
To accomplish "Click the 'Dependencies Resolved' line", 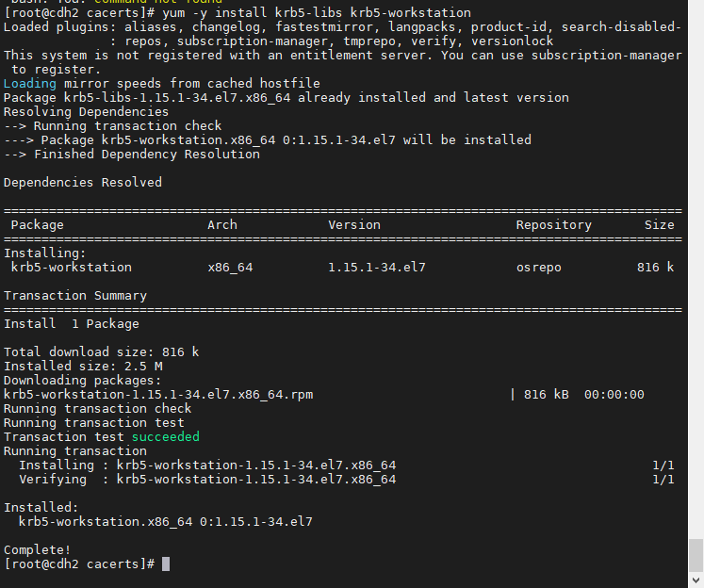I will (83, 182).
